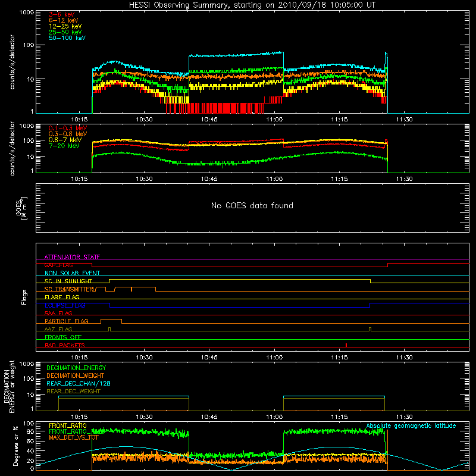Click the DECIMATION_WEIGHT legend label
Viewport: 476px width, 476px height.
point(76,375)
